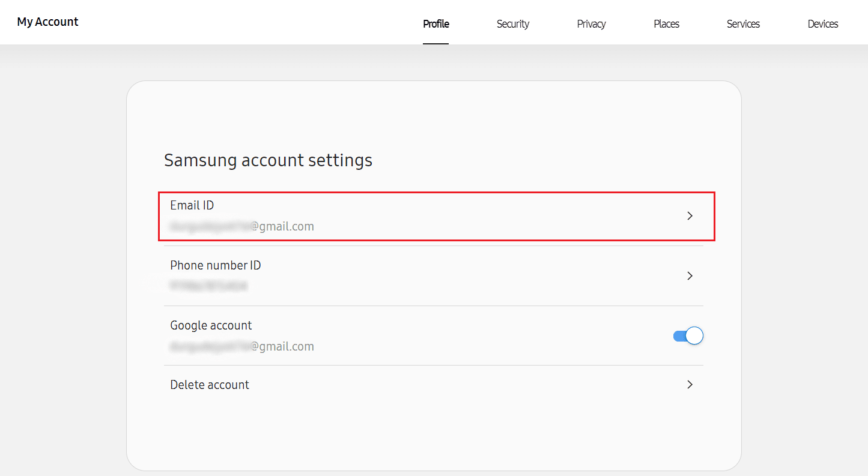This screenshot has width=868, height=476.
Task: Click the Phone number ID label
Action: tap(216, 265)
